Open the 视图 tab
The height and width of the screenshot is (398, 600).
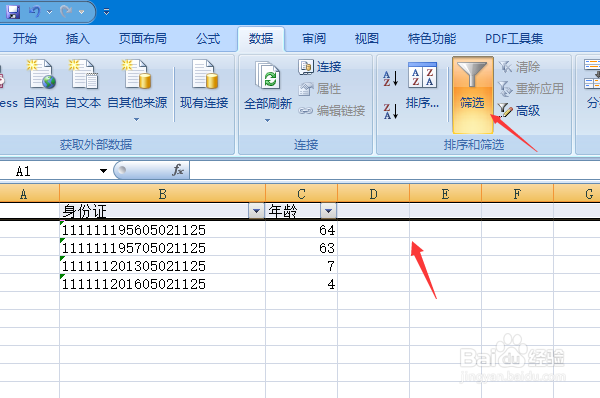pos(367,39)
